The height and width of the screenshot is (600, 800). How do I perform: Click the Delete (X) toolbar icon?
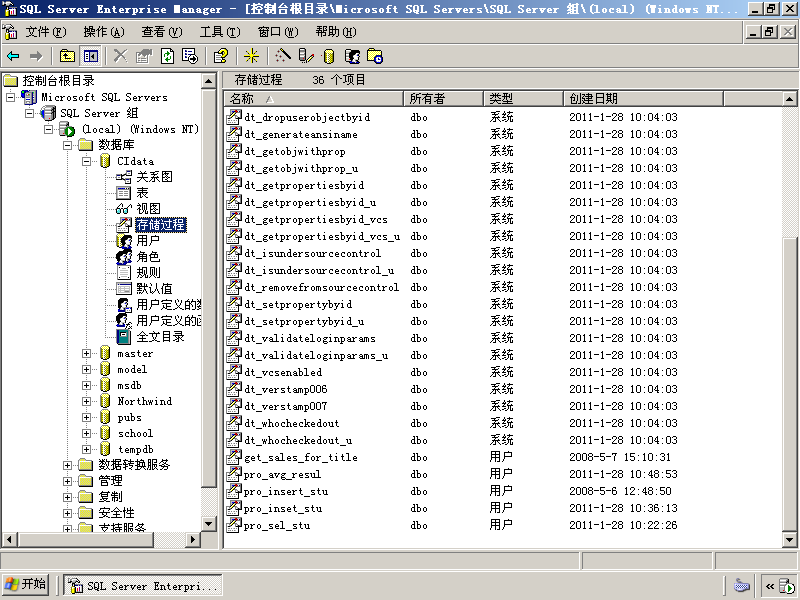point(120,56)
